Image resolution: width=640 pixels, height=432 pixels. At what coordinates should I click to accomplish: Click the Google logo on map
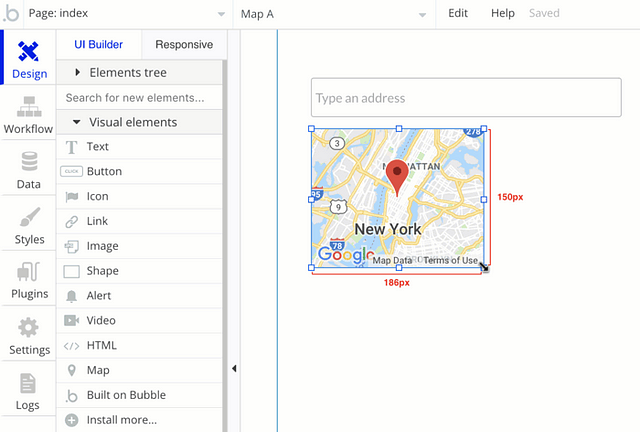tap(346, 255)
